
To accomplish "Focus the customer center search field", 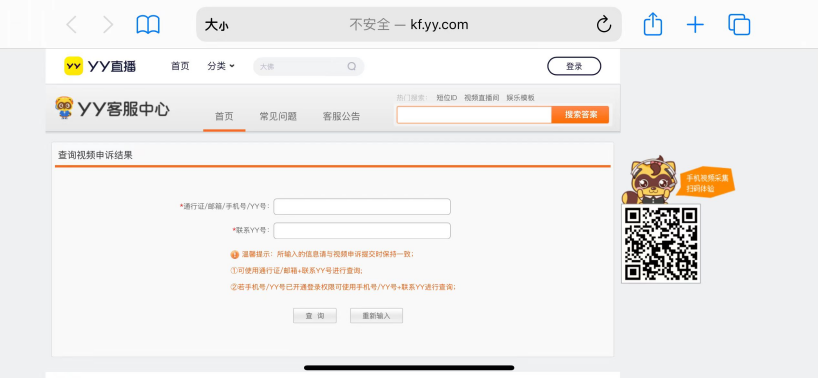I will pos(474,115).
